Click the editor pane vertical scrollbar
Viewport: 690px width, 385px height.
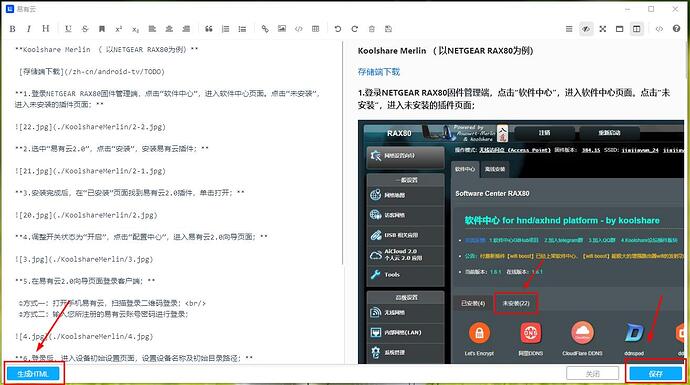click(x=342, y=153)
